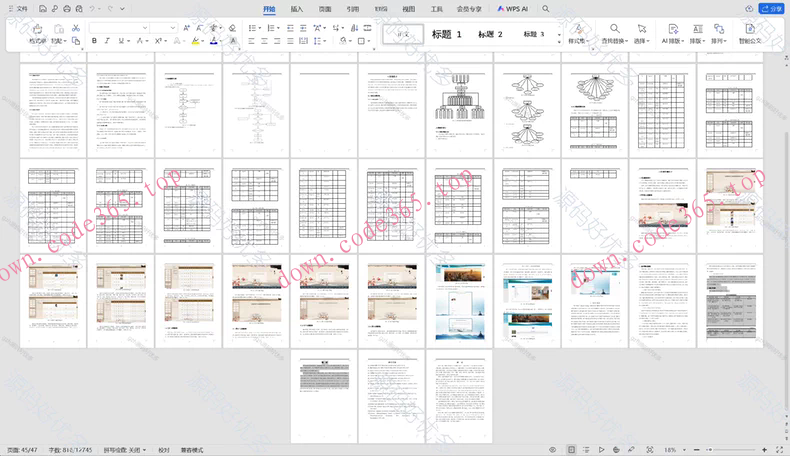Click the blue 分享 Share button
The image size is (790, 456).
pos(771,9)
